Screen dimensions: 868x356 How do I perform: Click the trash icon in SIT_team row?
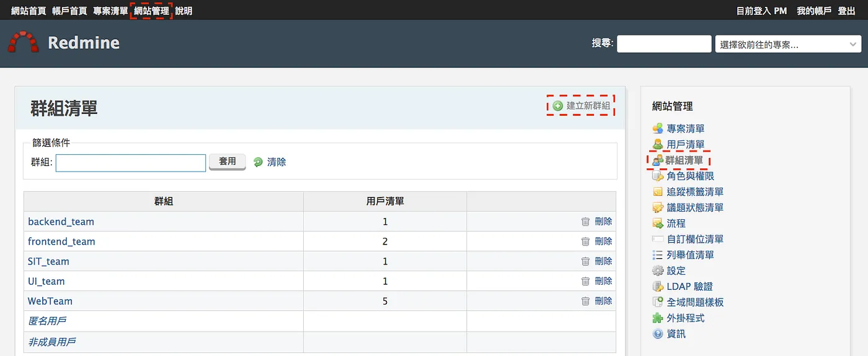(x=585, y=261)
